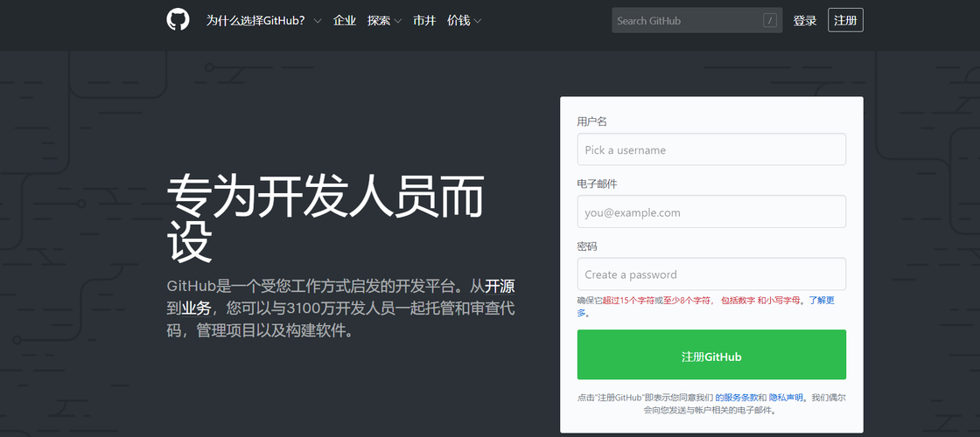The image size is (980, 437).
Task: Open the 市井 menu item
Action: point(424,21)
